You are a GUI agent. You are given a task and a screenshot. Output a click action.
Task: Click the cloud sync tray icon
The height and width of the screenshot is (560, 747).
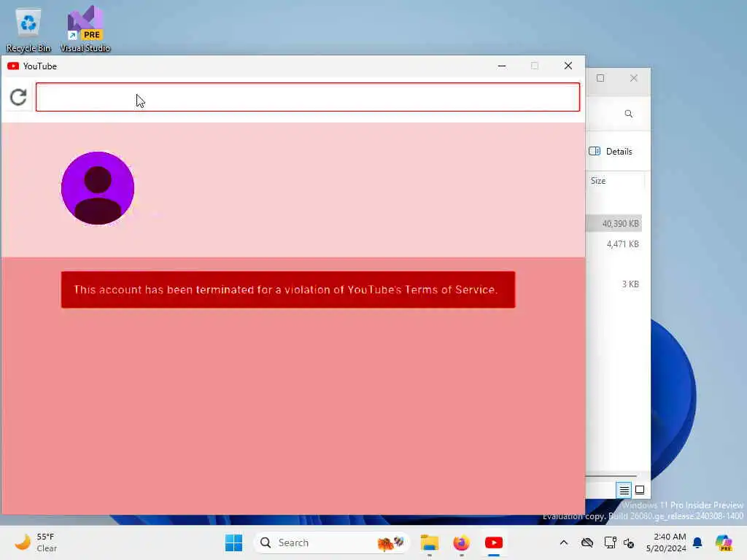587,542
